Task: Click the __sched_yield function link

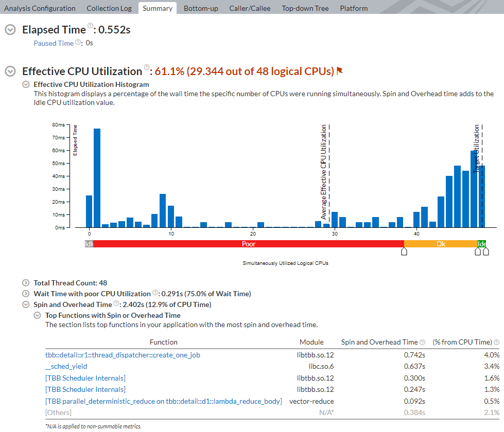Action: (x=66, y=366)
